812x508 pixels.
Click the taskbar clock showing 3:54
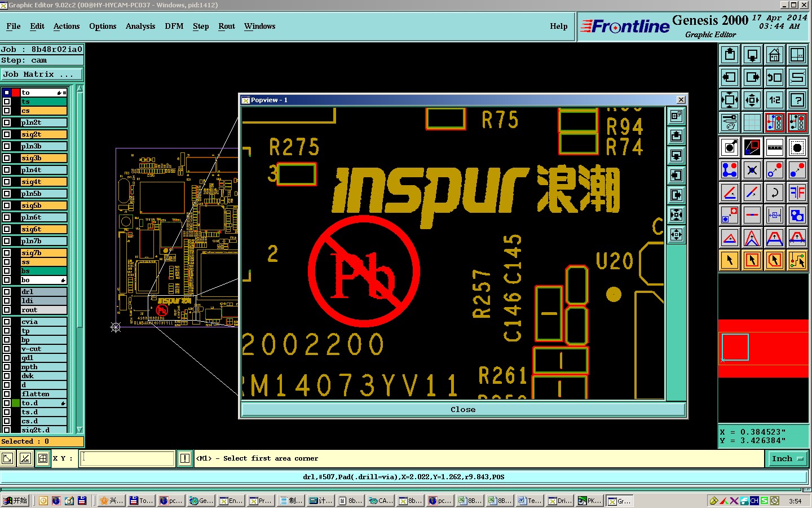pyautogui.click(x=795, y=501)
